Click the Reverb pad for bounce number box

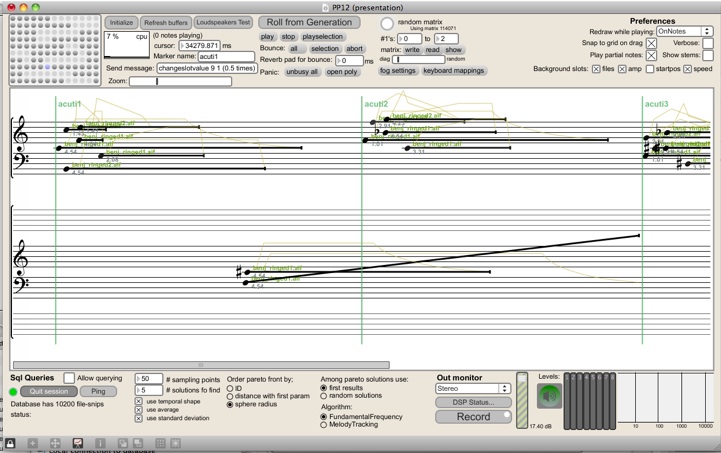click(349, 61)
